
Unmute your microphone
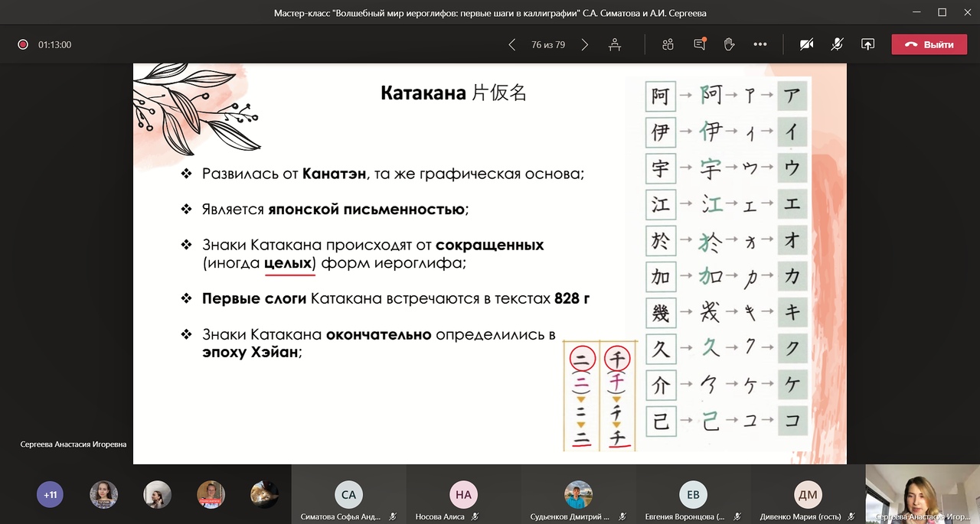[x=837, y=44]
